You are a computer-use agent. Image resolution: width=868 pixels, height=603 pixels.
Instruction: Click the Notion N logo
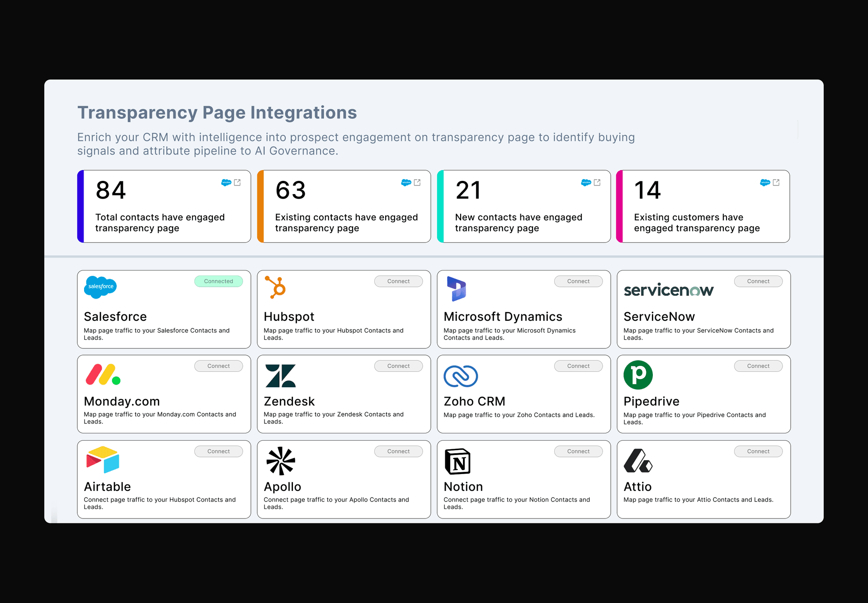point(458,461)
